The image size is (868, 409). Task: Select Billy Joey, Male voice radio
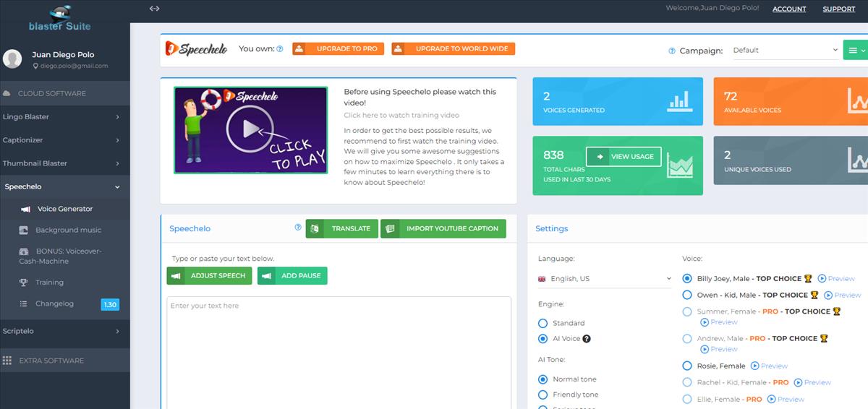(x=687, y=278)
